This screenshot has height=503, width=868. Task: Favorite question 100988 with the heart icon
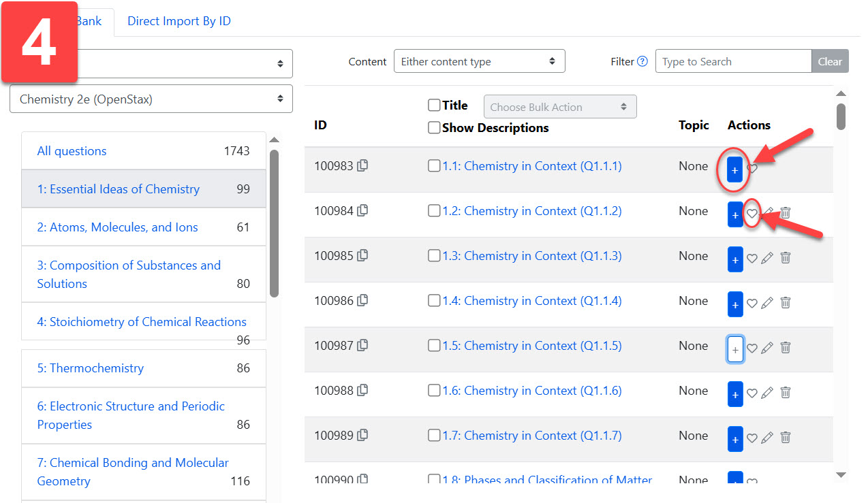(x=751, y=393)
